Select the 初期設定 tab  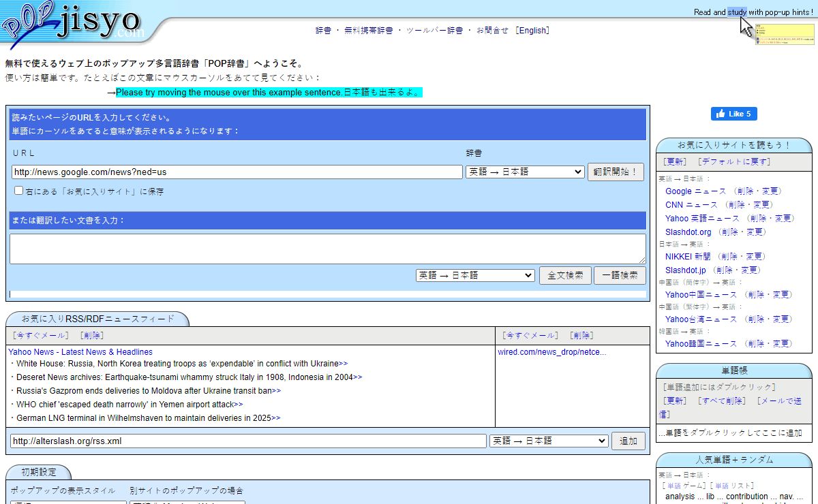pyautogui.click(x=38, y=472)
